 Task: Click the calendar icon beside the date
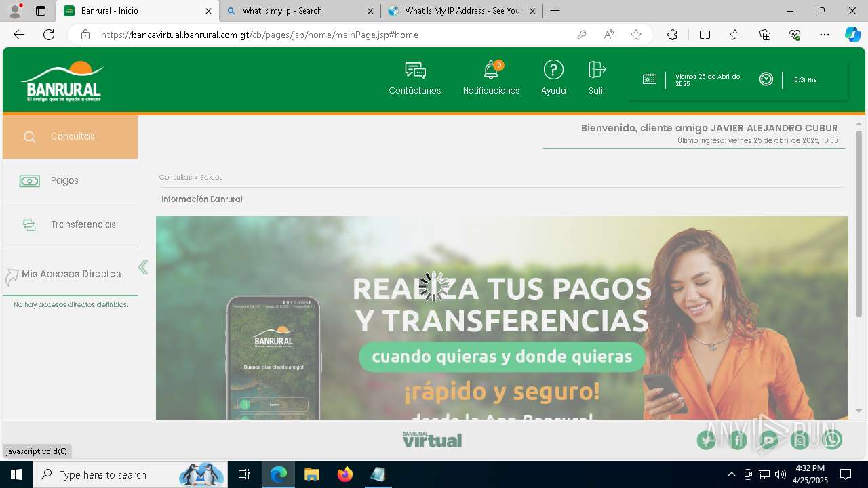[649, 79]
